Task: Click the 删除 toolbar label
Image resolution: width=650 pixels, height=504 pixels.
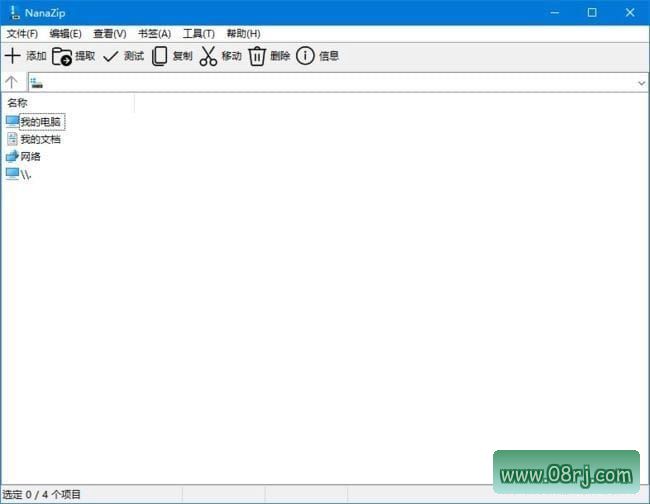Action: coord(280,56)
